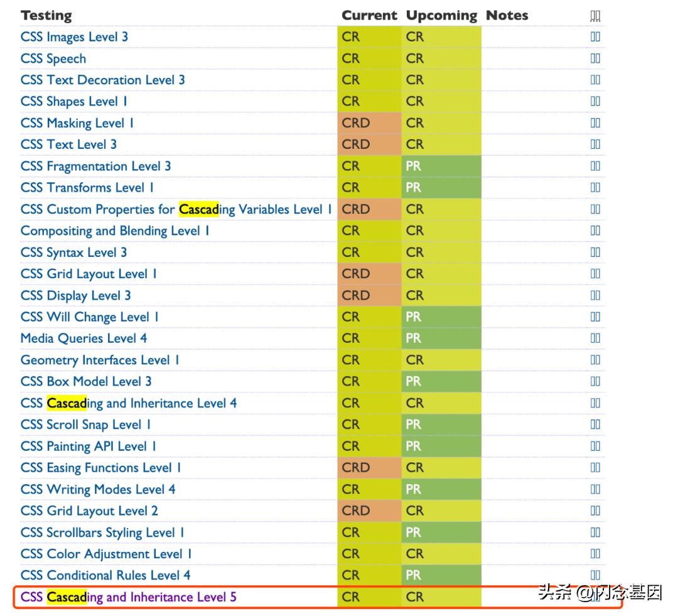This screenshot has width=678, height=616.
Task: Open CSS Cascading and Inheritance Level 5 link
Action: click(x=129, y=597)
